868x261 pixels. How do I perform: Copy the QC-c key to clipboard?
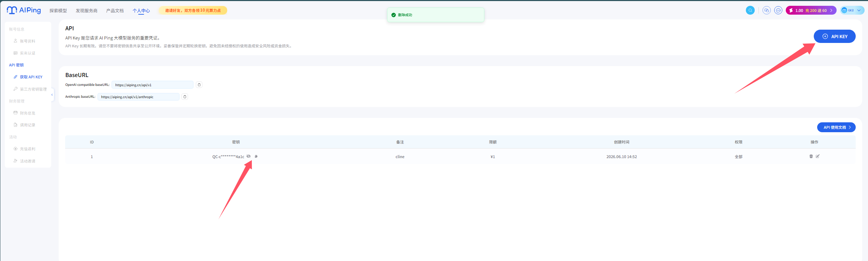(256, 156)
